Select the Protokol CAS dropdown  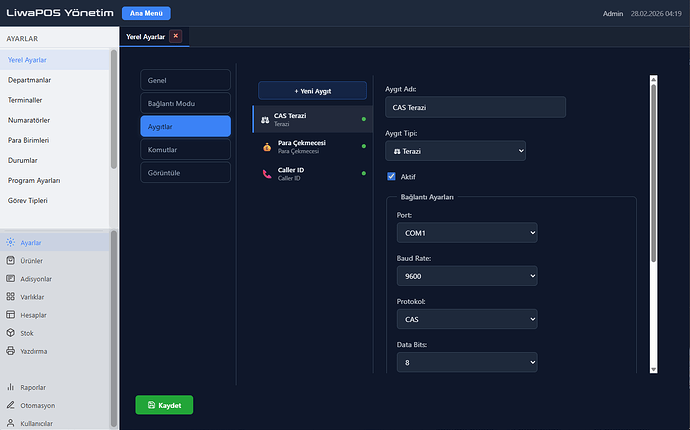pyautogui.click(x=466, y=320)
